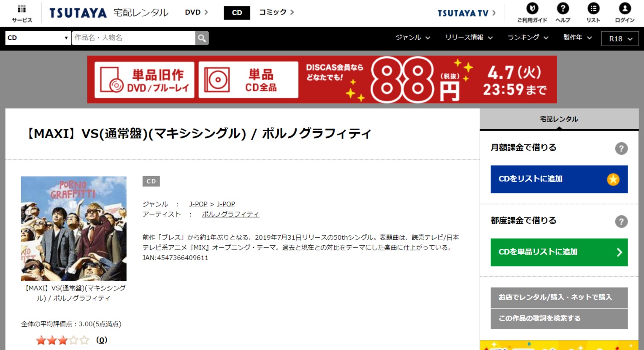Click the 都度課金で借りる heading
Image resolution: width=644 pixels, height=350 pixels.
pos(523,221)
